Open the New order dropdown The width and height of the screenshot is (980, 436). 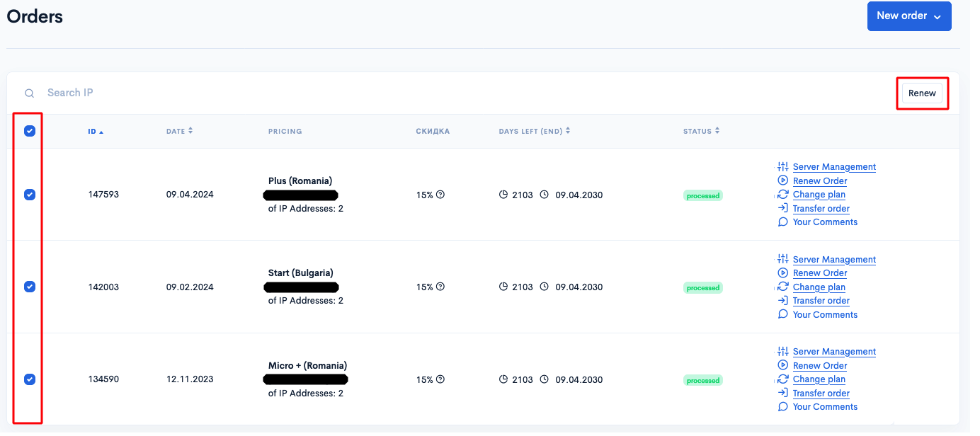pos(909,16)
